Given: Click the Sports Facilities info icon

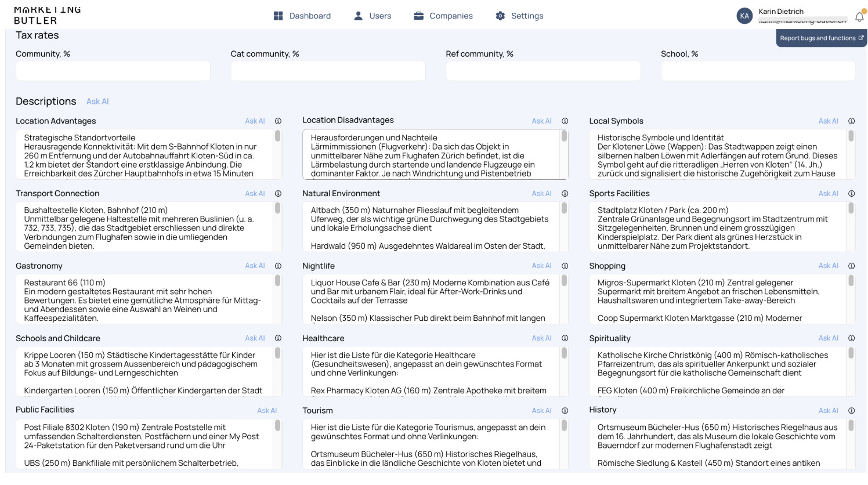Looking at the screenshot, I should 851,194.
